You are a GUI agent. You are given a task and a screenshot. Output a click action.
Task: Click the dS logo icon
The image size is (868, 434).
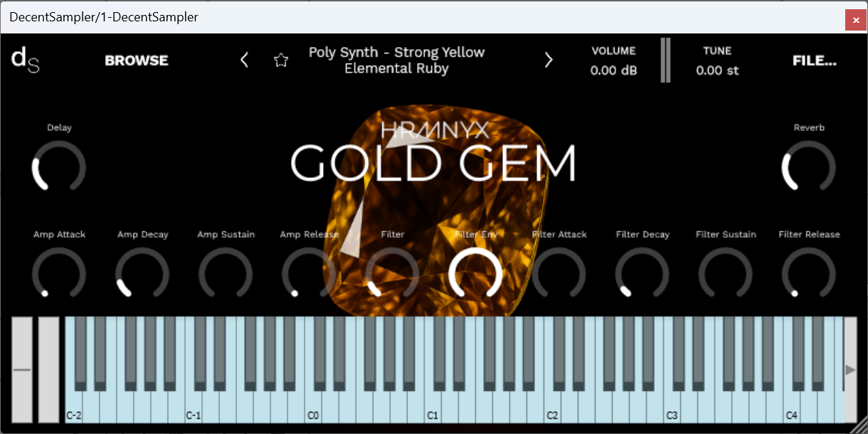tap(24, 60)
